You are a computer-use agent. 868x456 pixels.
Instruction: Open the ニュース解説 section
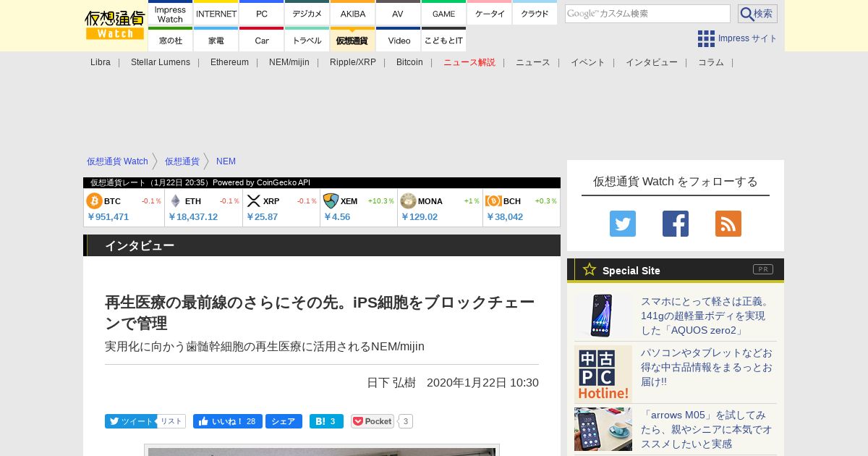[469, 62]
